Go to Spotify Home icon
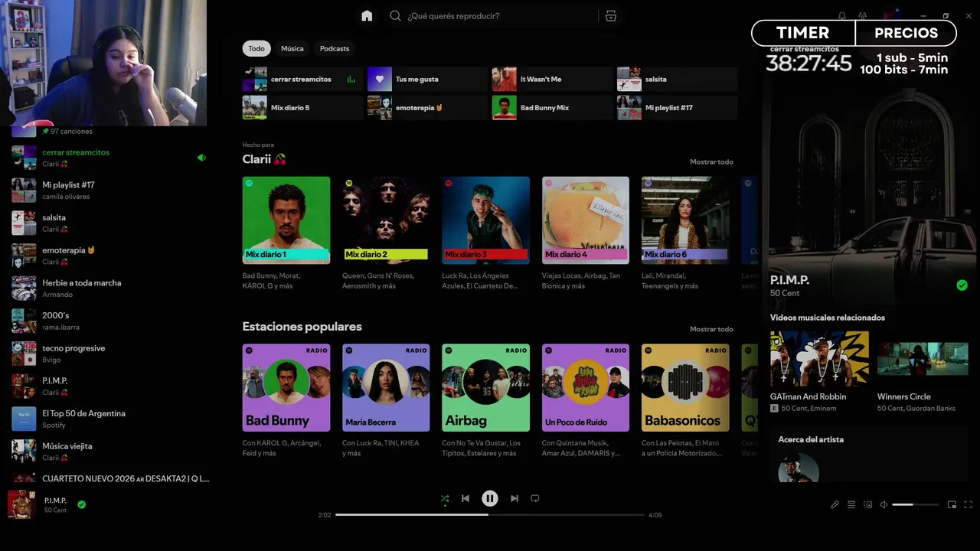 367,16
